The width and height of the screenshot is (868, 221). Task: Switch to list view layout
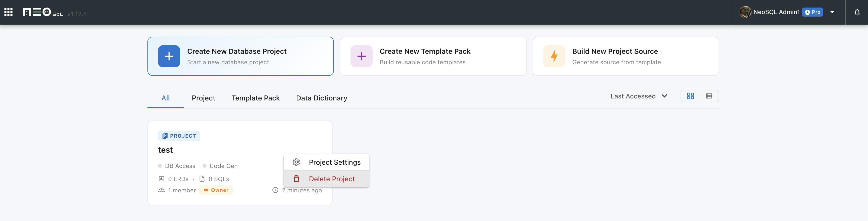click(x=709, y=96)
